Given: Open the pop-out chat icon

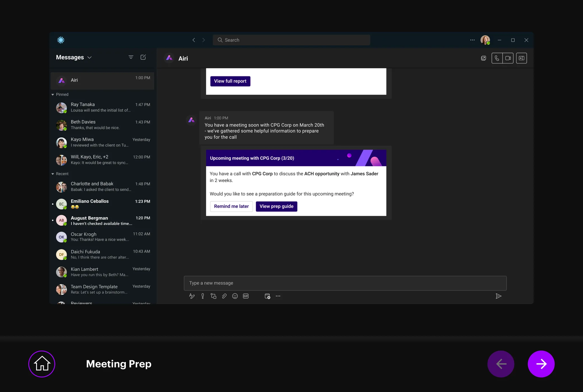Looking at the screenshot, I should coord(483,58).
